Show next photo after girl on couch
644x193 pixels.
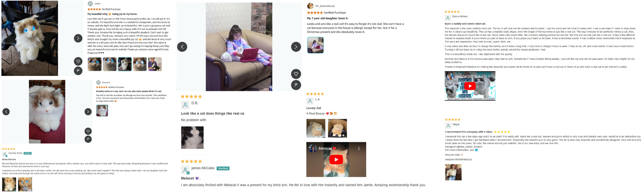point(296,47)
